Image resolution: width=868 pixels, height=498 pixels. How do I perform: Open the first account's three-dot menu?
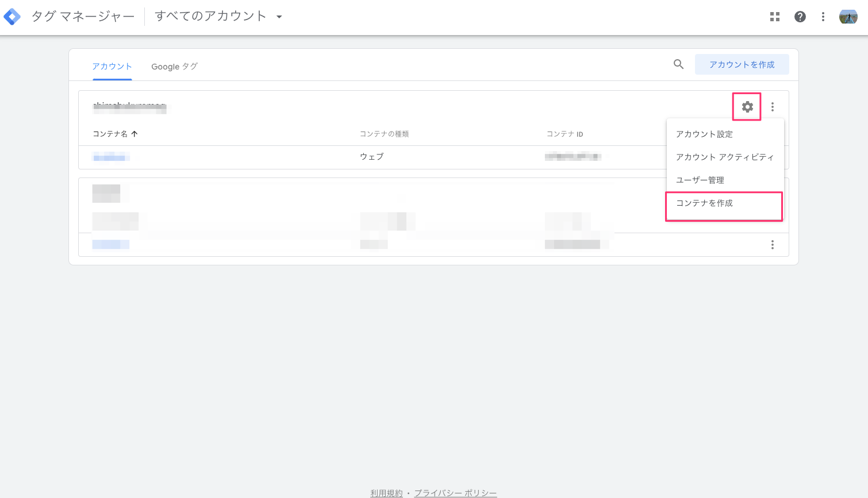coord(773,107)
